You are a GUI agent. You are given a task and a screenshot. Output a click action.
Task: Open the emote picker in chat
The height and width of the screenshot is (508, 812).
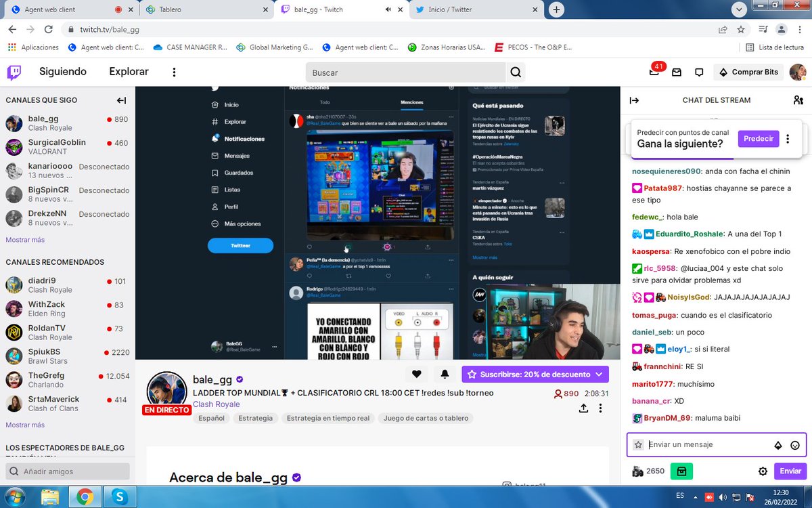794,445
